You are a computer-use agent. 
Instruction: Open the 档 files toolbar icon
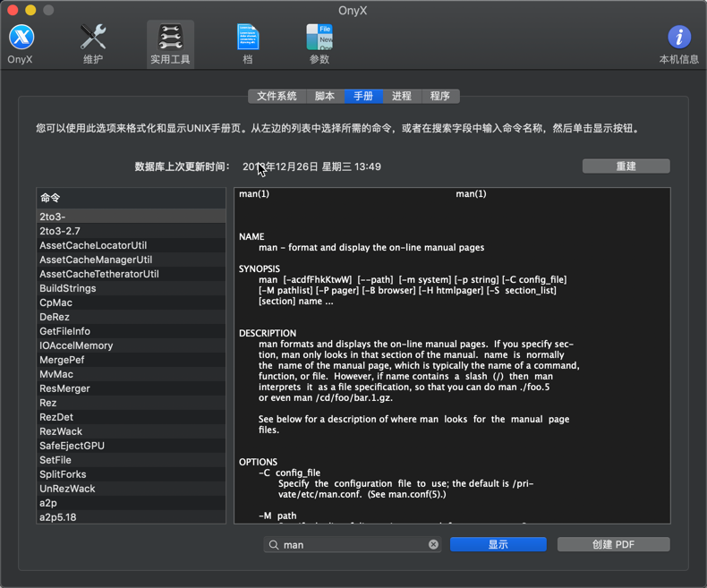pos(248,44)
